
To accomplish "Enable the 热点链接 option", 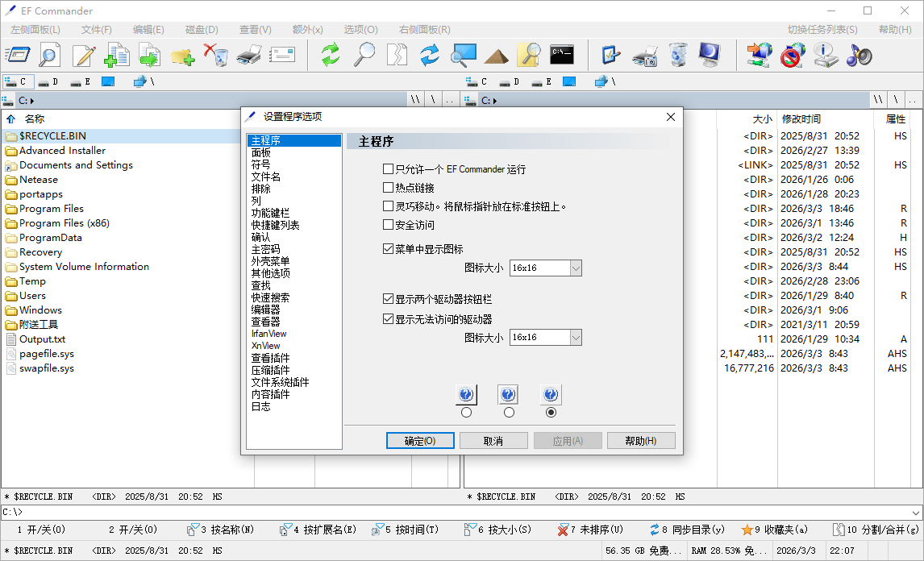I will (389, 187).
